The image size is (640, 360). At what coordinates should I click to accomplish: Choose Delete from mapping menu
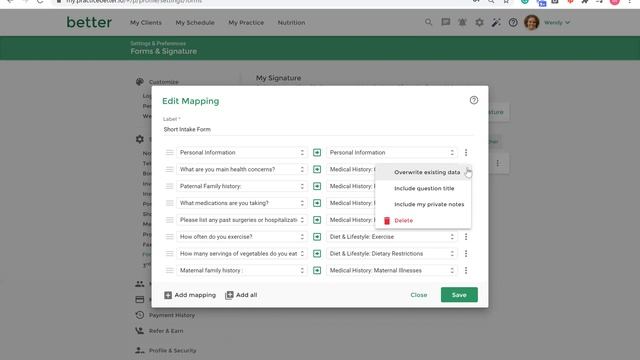tap(423, 220)
